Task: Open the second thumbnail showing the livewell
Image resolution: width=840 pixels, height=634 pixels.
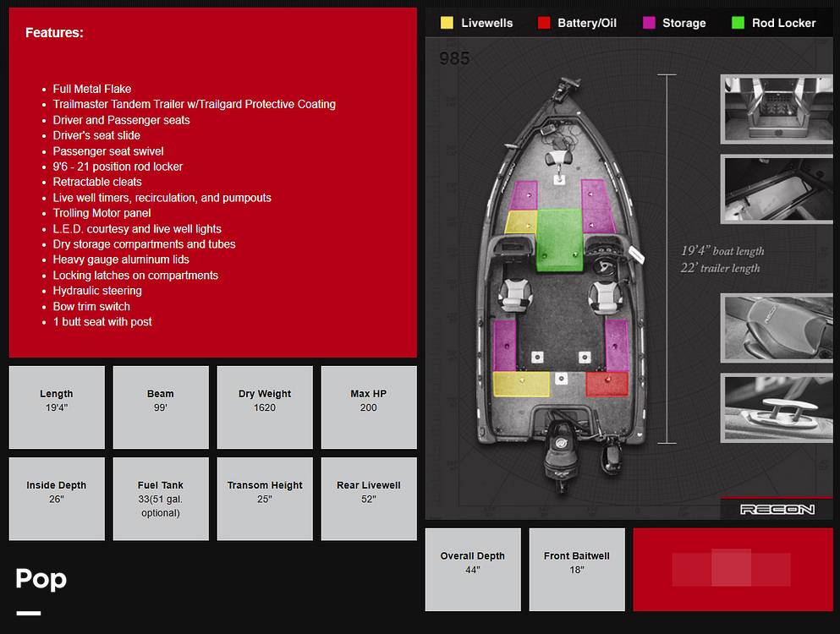Action: pyautogui.click(x=777, y=189)
